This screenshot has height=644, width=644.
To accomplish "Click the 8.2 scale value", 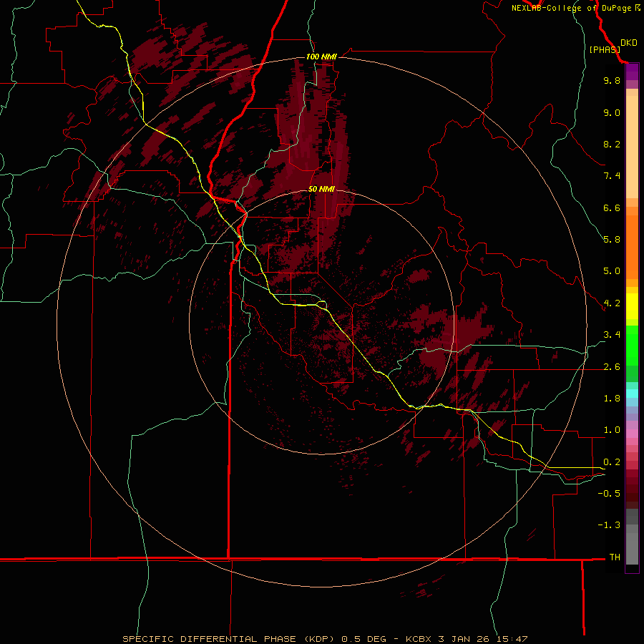I will 612,144.
